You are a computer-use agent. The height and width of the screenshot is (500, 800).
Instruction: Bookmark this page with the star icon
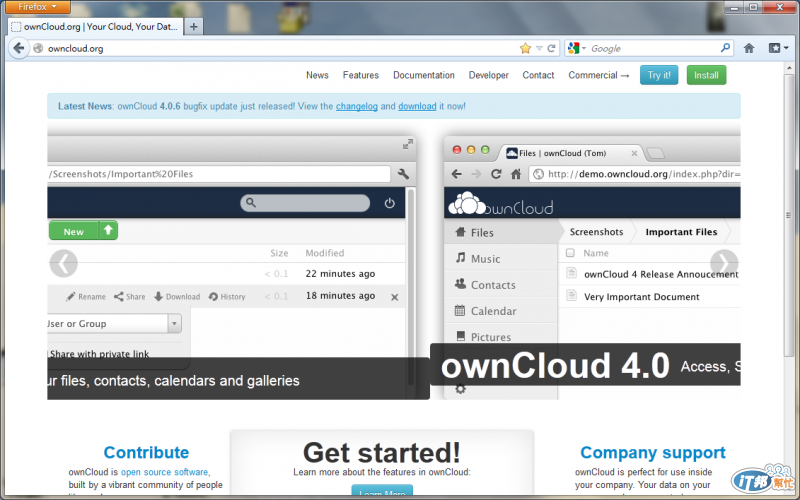click(x=525, y=48)
